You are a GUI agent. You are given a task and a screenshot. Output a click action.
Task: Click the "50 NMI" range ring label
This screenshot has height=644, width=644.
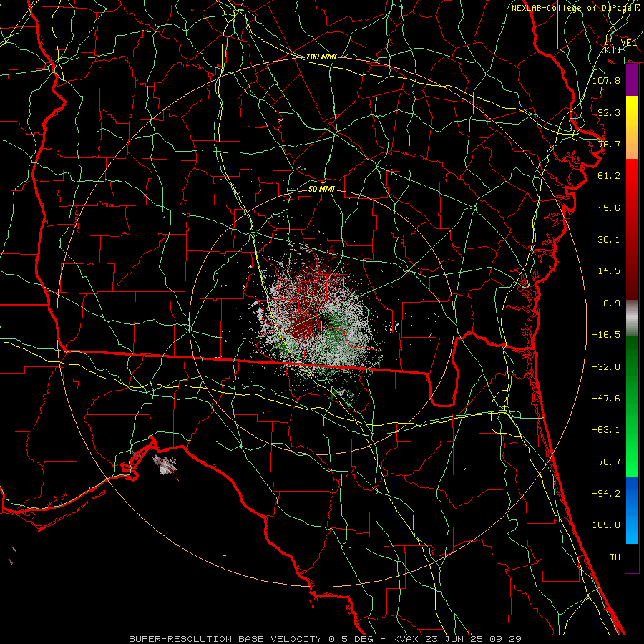coord(321,189)
